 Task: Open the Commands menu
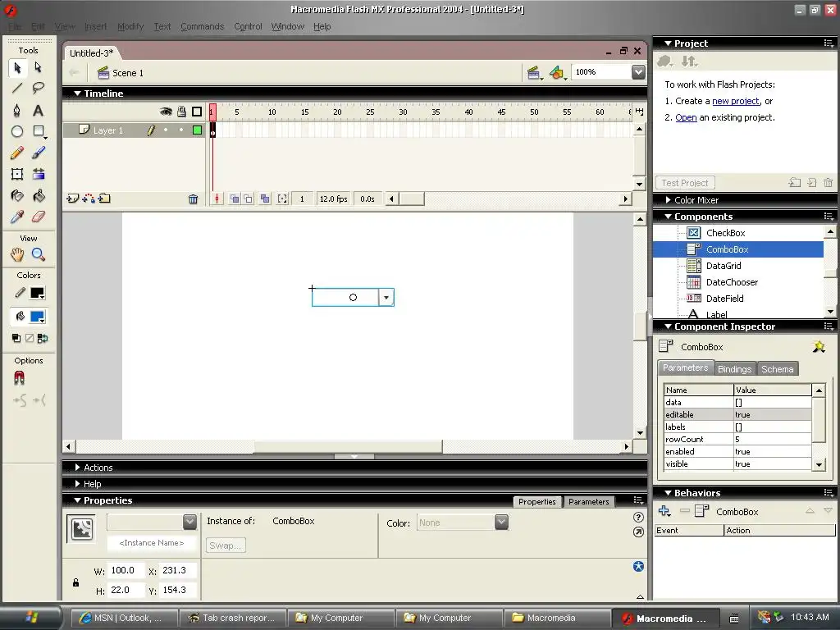[202, 26]
